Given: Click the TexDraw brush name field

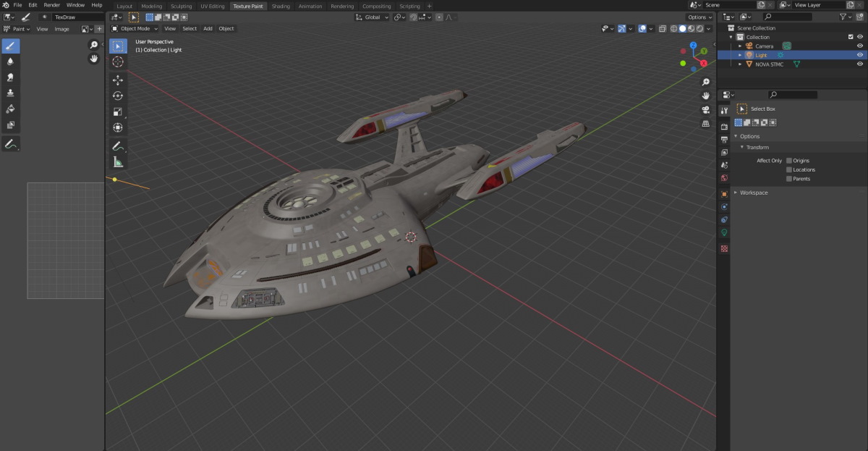Looking at the screenshot, I should coord(78,17).
